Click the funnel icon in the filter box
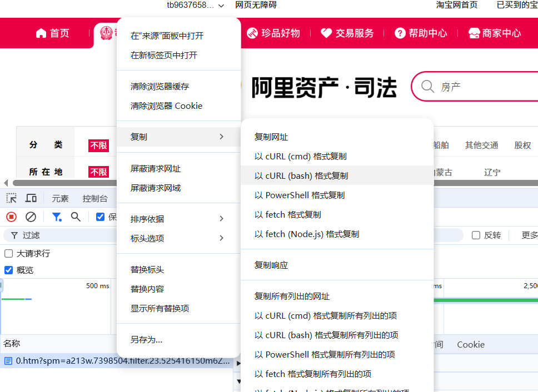The image size is (538, 392). click(x=14, y=235)
